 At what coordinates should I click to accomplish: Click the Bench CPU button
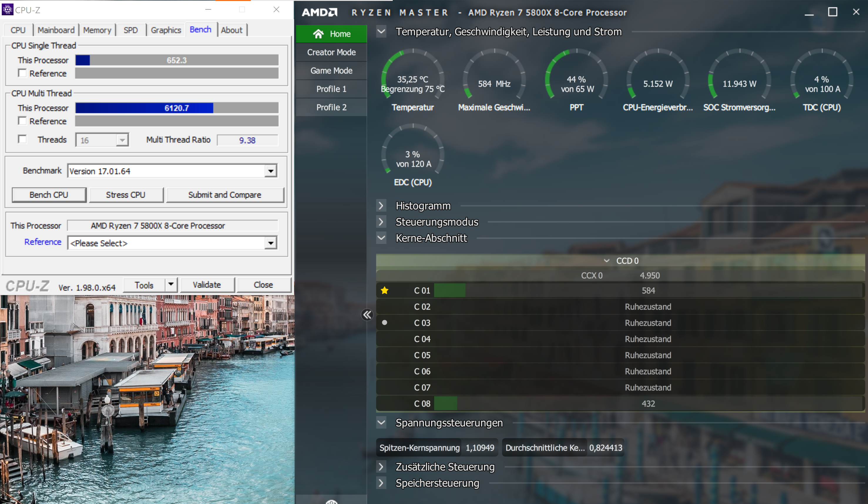click(x=49, y=195)
